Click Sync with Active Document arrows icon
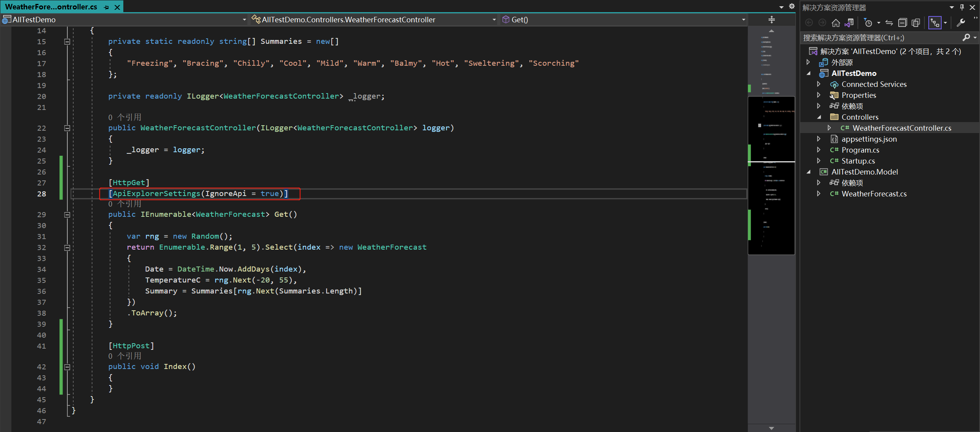Screen dimensions: 980x432 [889, 23]
